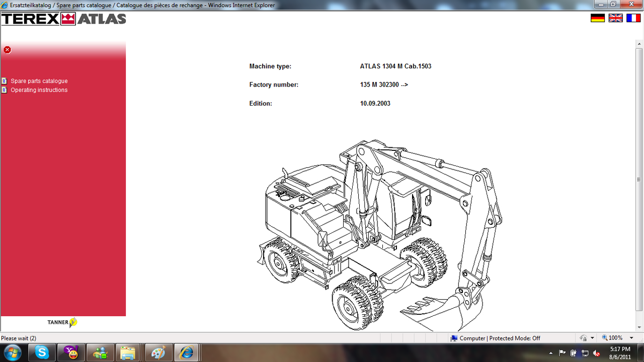Click the zoom magnifier 100% button
Screen dimensions: 644x362
612,338
